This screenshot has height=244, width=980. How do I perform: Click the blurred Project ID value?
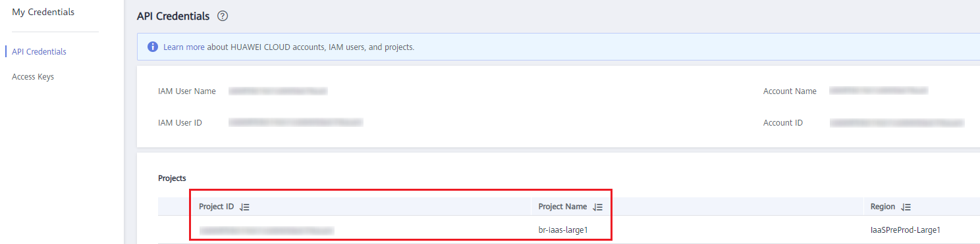click(267, 230)
